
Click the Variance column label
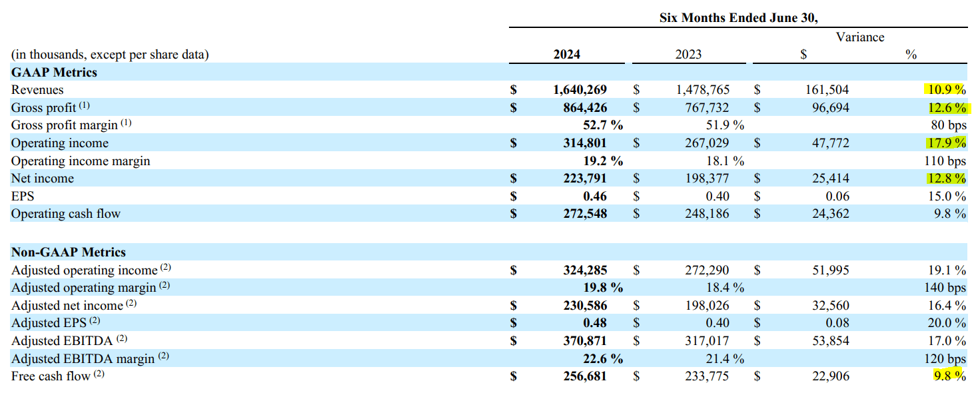coord(859,37)
